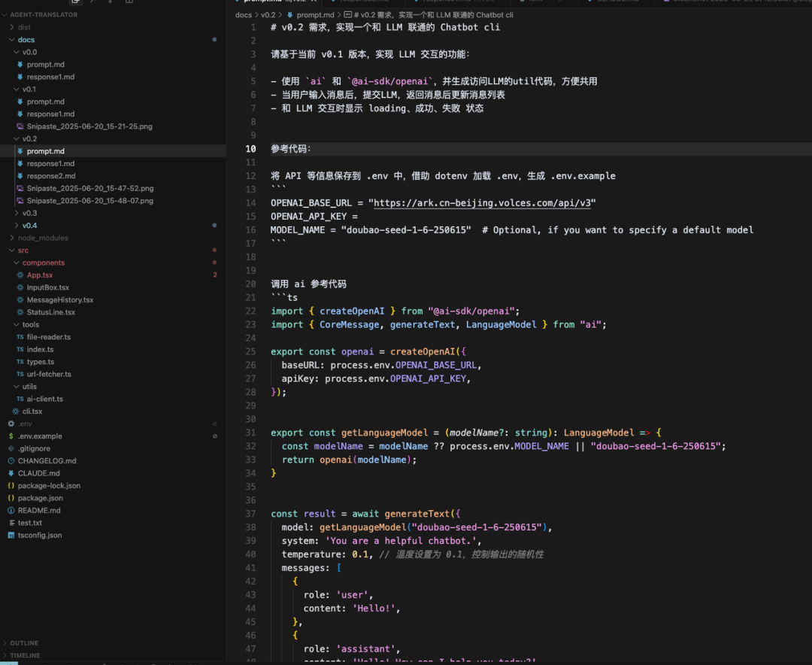Image resolution: width=812 pixels, height=665 pixels.
Task: Click the 'createOpenAI' function call on line 25
Action: coord(423,352)
